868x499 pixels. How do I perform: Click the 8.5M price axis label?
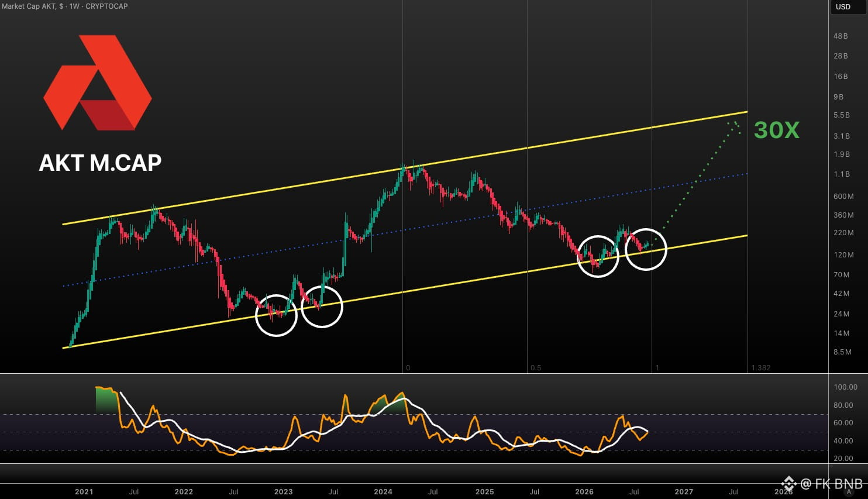tap(842, 352)
